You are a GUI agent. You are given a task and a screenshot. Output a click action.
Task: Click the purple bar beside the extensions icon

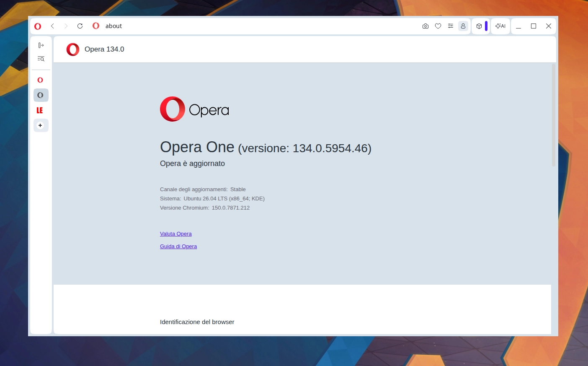tap(486, 26)
